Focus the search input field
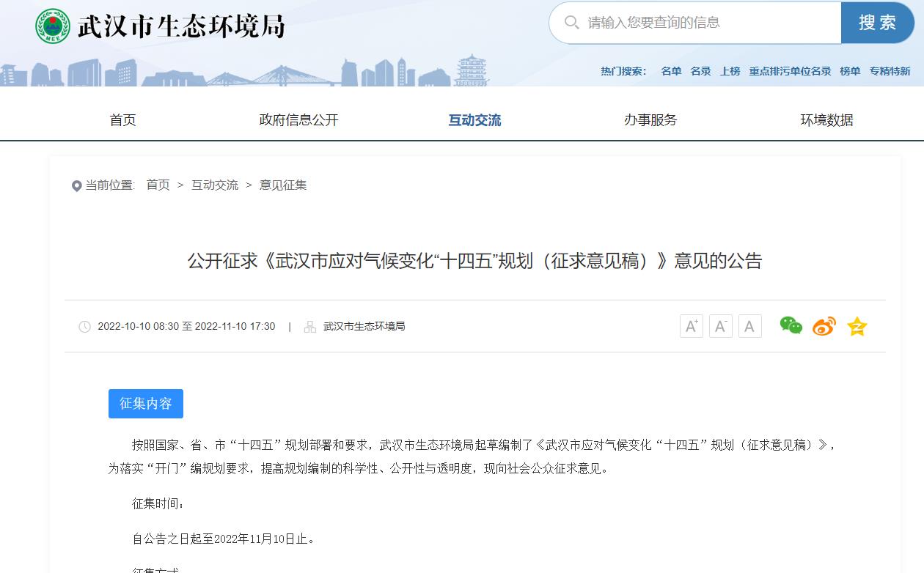 pyautogui.click(x=704, y=23)
